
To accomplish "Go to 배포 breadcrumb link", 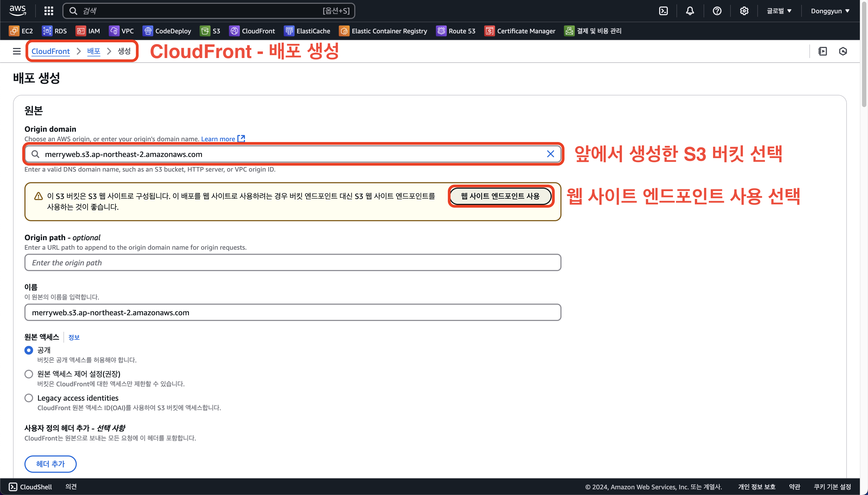I will tap(94, 51).
